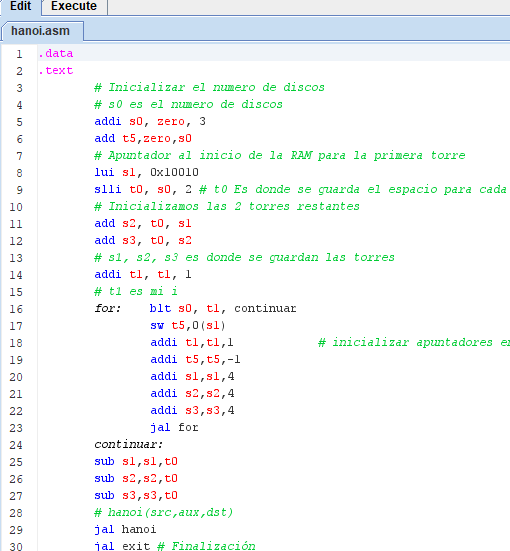
Task: Click line 'add s3, t0, s2'
Action: coord(143,240)
